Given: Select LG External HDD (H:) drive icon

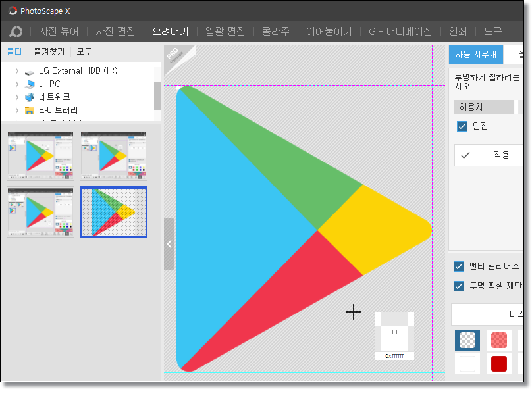Looking at the screenshot, I should coord(30,72).
